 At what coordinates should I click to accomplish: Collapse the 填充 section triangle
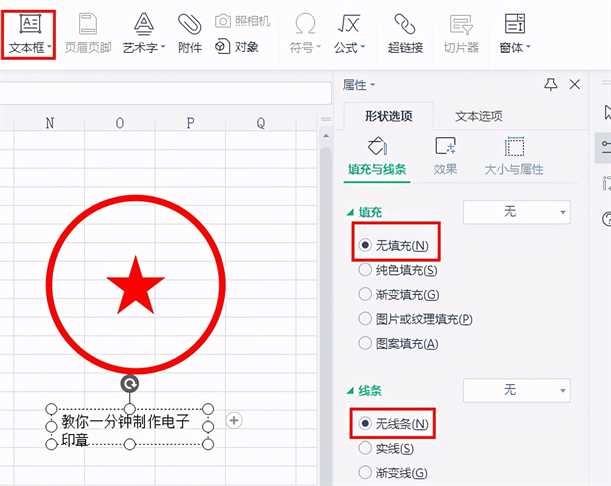[349, 212]
